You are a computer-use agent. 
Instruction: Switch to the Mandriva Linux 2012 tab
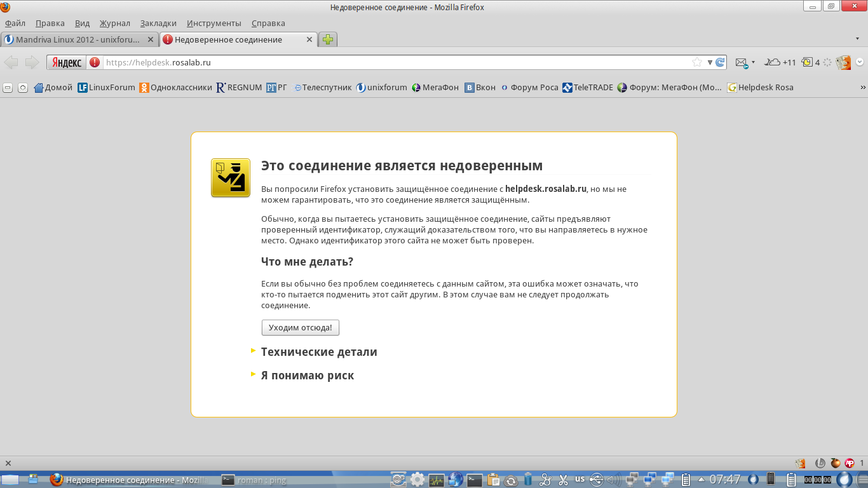[79, 39]
